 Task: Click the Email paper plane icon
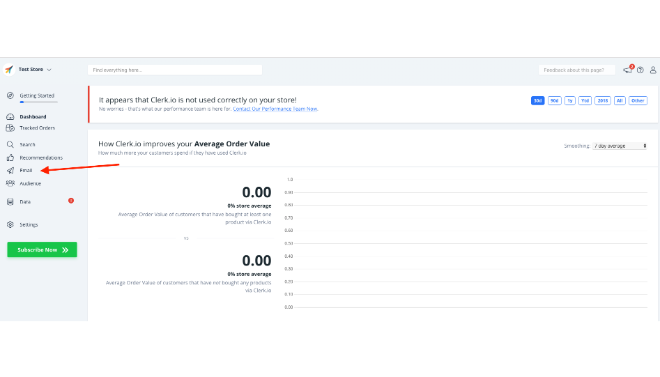(x=11, y=170)
